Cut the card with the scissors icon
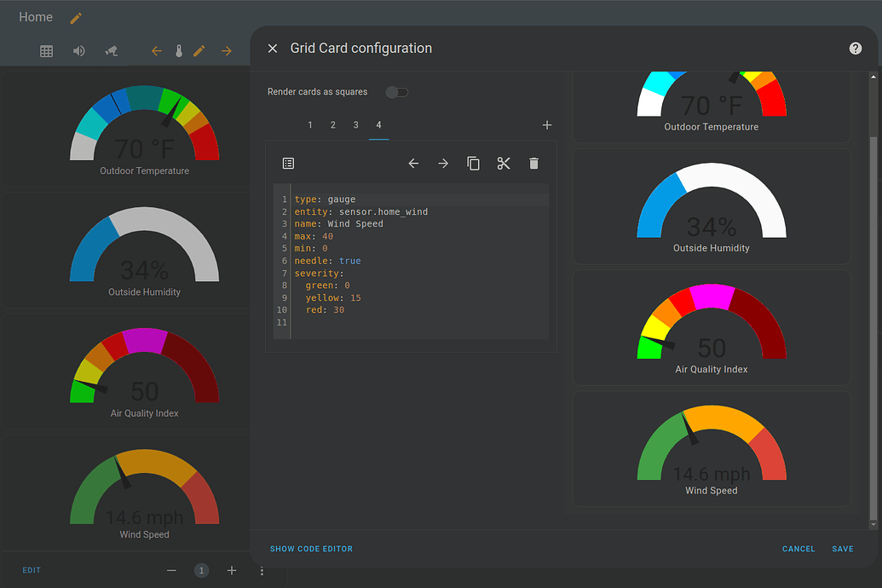The width and height of the screenshot is (882, 588). (x=504, y=163)
